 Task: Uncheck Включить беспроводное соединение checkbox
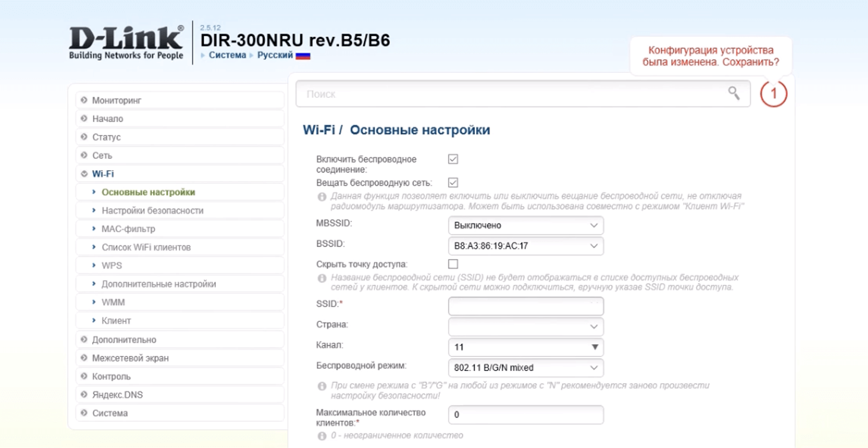[453, 159]
